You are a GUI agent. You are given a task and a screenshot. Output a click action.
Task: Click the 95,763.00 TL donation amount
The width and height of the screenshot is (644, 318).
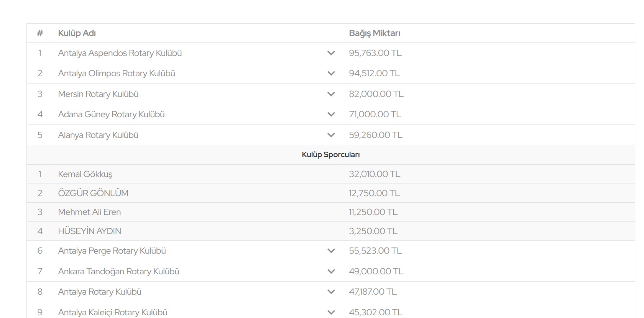[x=375, y=53]
